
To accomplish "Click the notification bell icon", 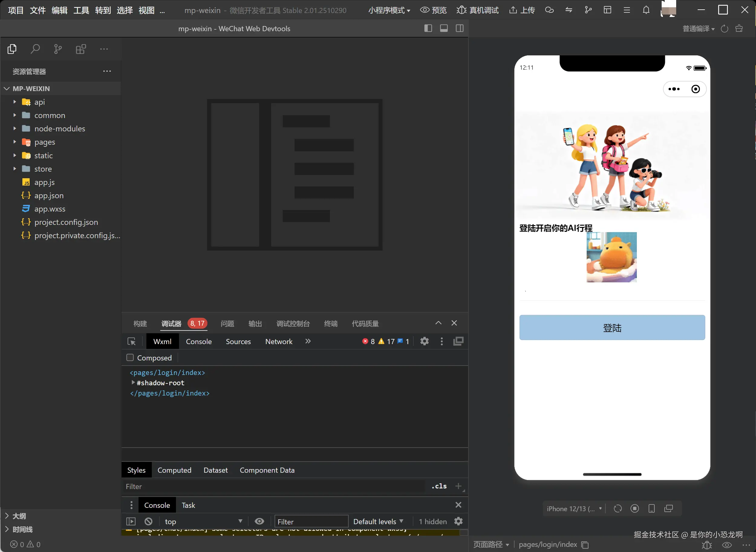I will coord(646,10).
